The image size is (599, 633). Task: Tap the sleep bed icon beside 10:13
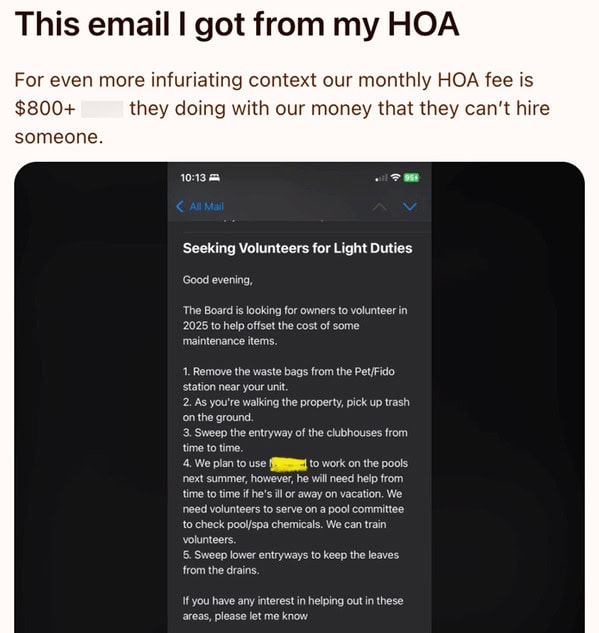click(x=215, y=178)
